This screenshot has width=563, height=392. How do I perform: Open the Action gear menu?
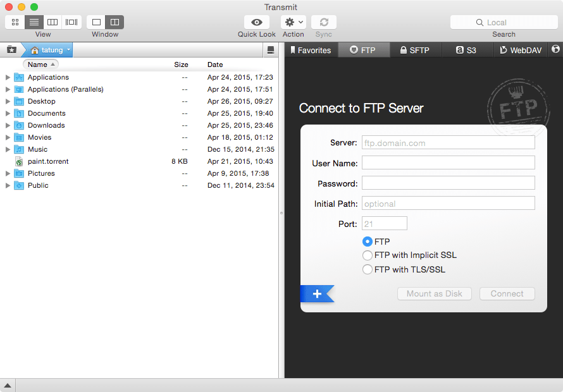(294, 22)
